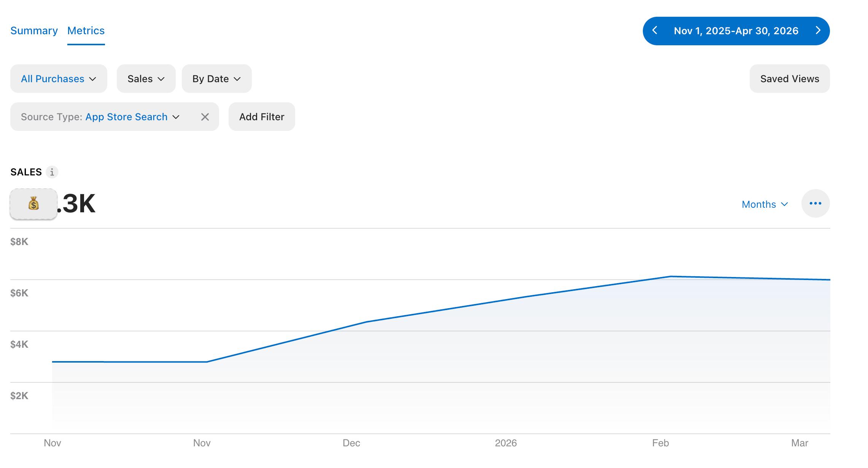Select the 2026 label on the x-axis
868x468 pixels.
[506, 443]
